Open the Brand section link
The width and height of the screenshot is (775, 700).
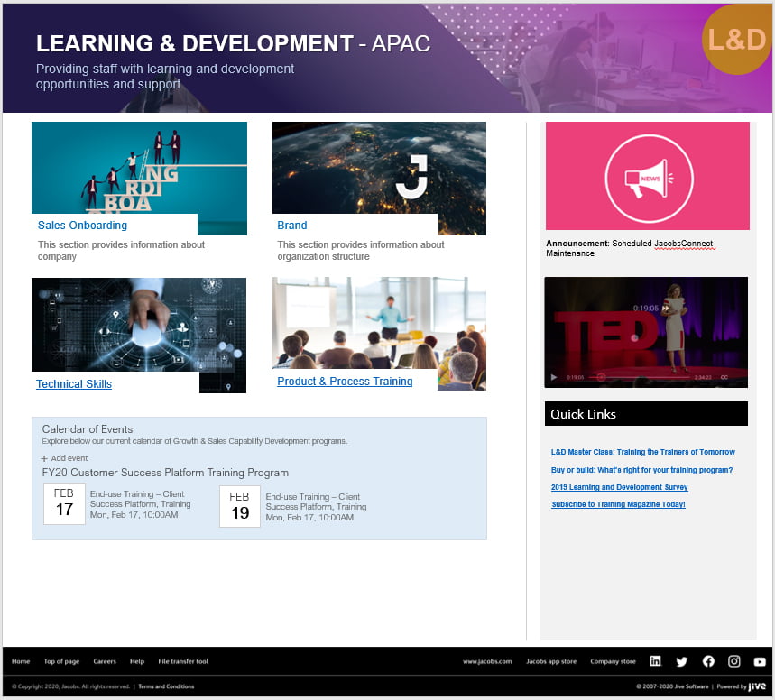tap(292, 226)
